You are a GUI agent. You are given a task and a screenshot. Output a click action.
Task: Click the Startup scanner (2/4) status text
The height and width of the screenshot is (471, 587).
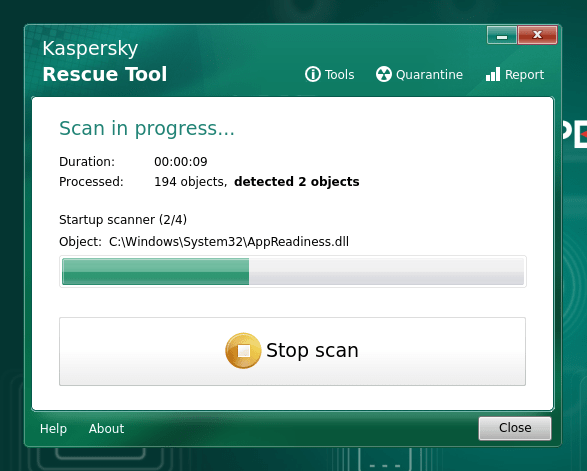[123, 219]
